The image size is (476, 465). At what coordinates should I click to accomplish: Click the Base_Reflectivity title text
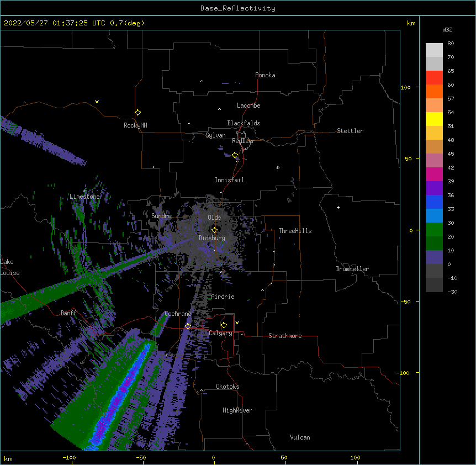coord(238,8)
